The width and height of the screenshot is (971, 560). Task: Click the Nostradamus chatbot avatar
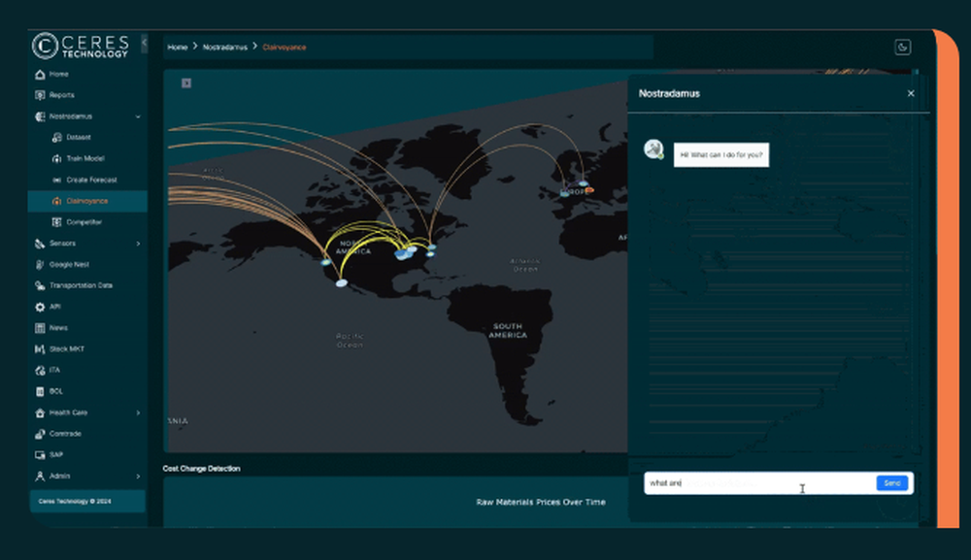coord(653,149)
